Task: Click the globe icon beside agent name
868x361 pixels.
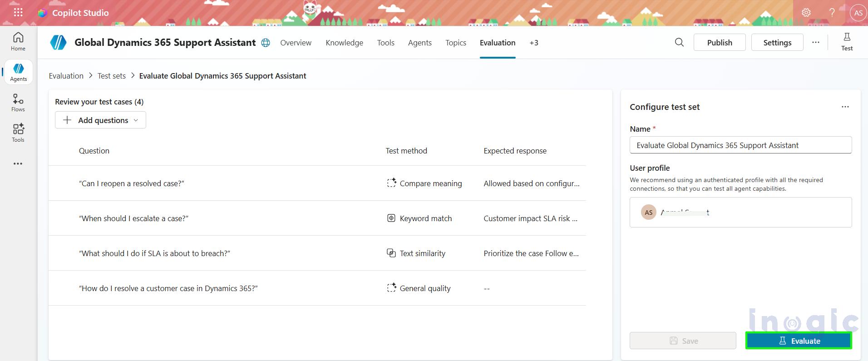Action: tap(266, 43)
